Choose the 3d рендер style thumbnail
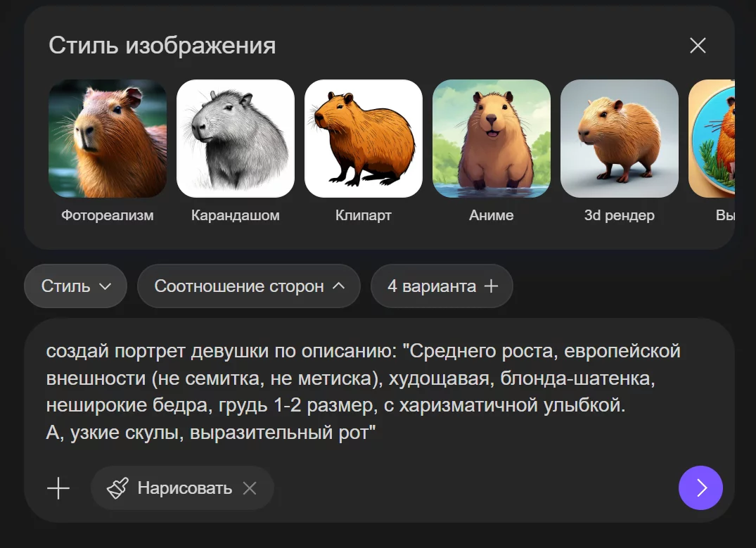 [620, 139]
